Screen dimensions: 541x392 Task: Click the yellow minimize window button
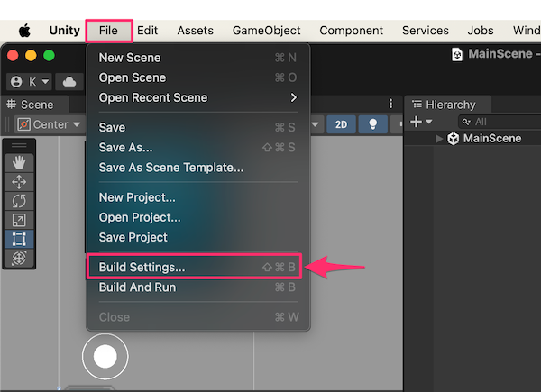(31, 56)
